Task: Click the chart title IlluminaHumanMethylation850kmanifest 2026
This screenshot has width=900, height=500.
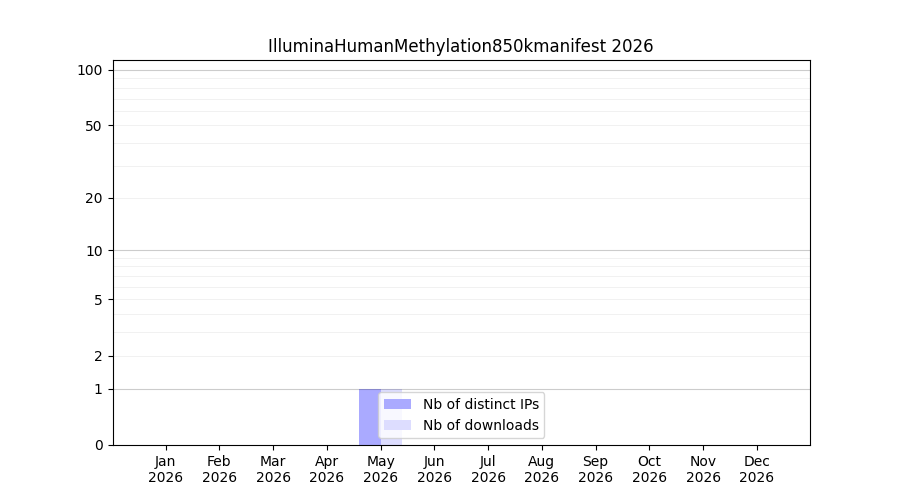Action: click(x=460, y=46)
